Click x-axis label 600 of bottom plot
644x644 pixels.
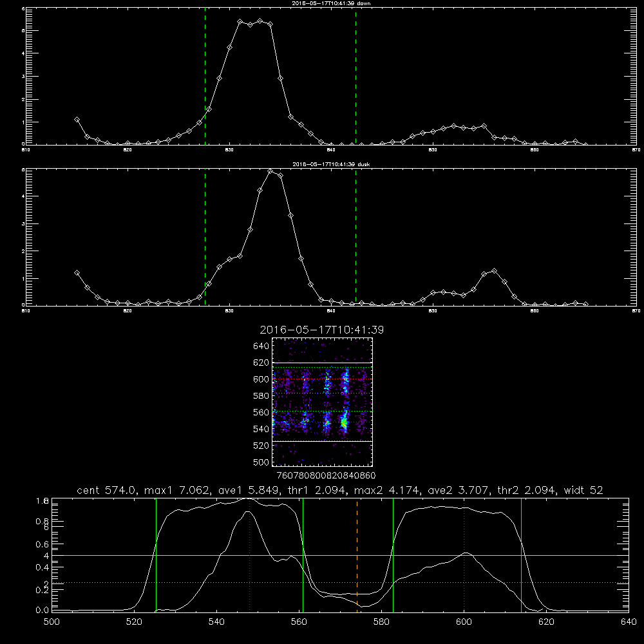[464, 622]
